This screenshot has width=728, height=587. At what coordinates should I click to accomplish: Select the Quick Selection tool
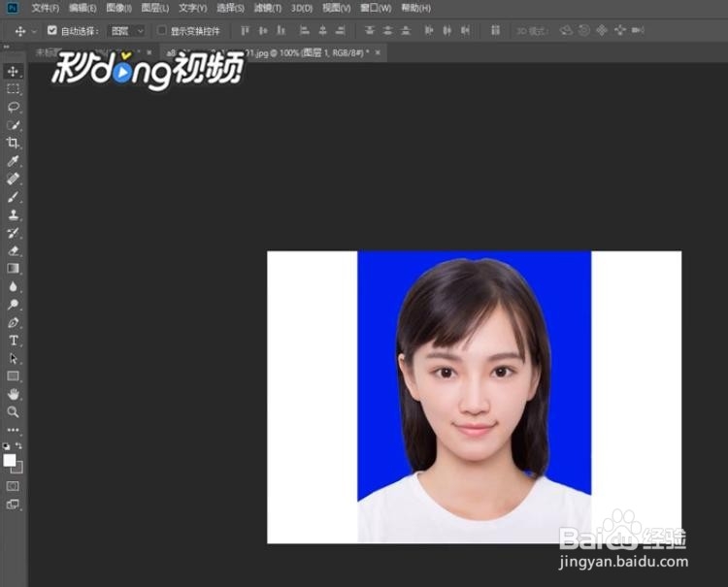pyautogui.click(x=13, y=125)
